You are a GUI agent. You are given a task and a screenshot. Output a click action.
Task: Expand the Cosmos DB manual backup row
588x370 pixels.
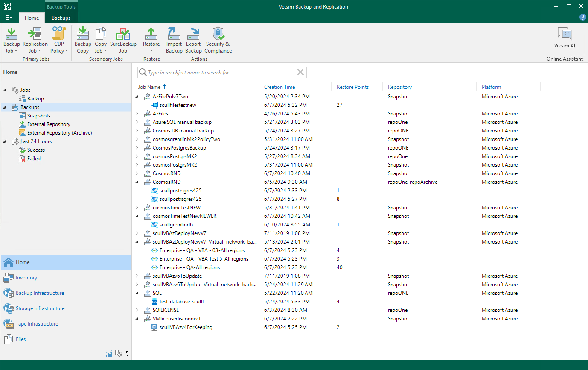(137, 131)
